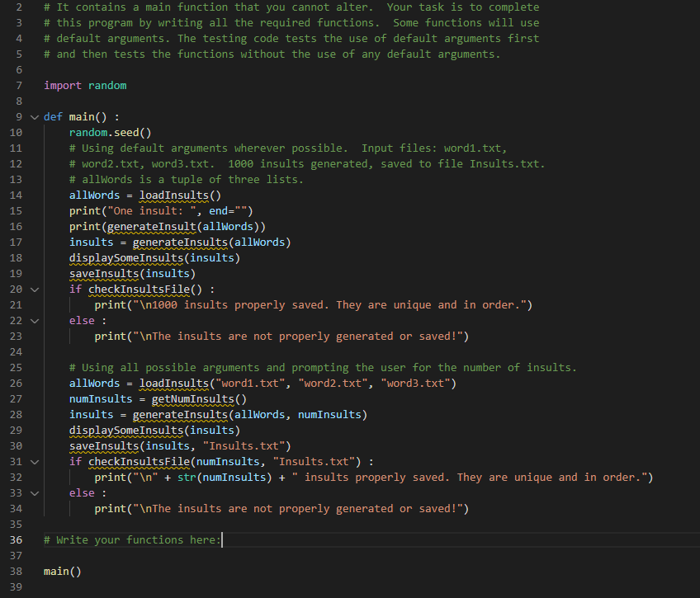Collapse the else block on line 33
Image resolution: width=700 pixels, height=598 pixels.
(x=34, y=492)
